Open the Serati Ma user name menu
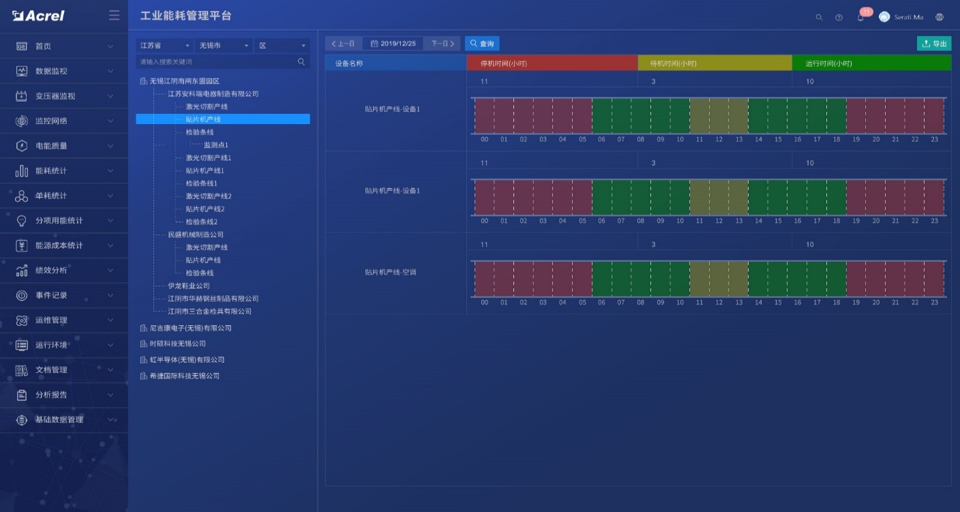The image size is (960, 512). click(x=909, y=17)
